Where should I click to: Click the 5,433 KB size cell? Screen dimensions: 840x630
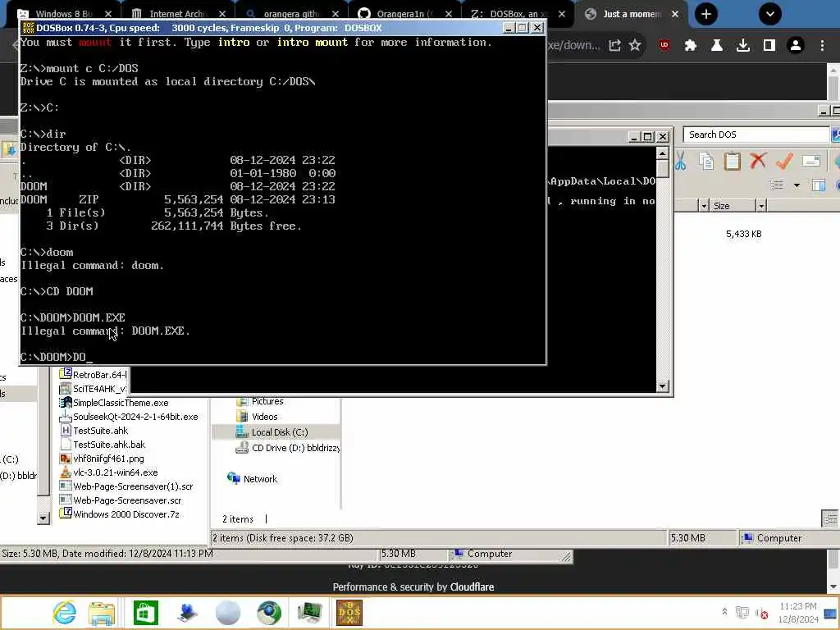tap(743, 234)
